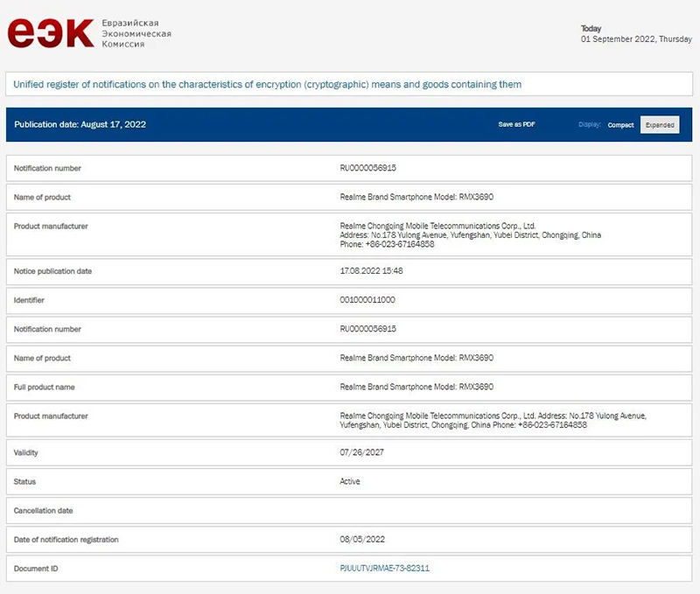Click the standalone 'Phone: +86-023-67164858' line
700x594 pixels.
(x=387, y=245)
